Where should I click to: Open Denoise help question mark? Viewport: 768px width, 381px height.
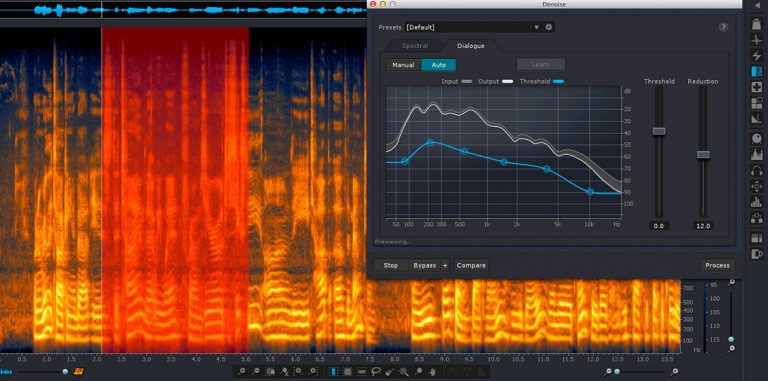(723, 27)
